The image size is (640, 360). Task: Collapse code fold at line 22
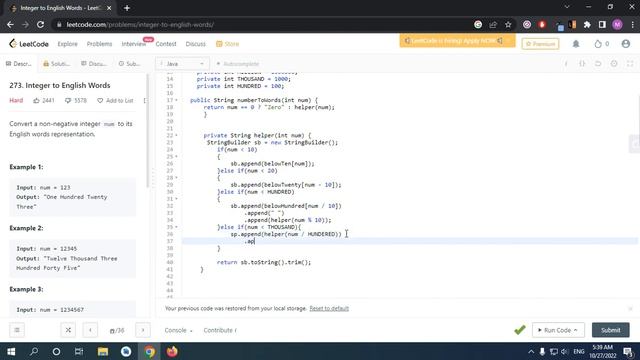[x=176, y=135]
